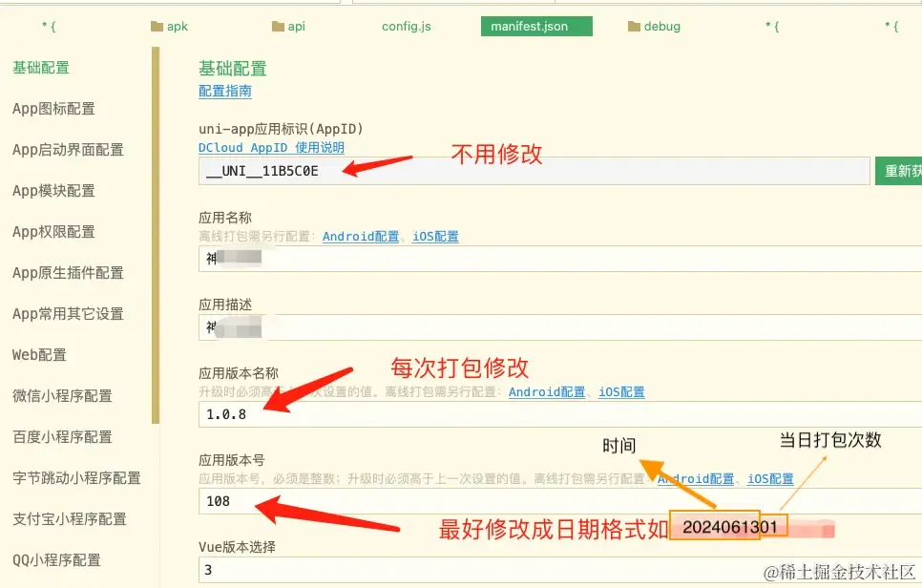Open the apk folder tab
The height and width of the screenshot is (588, 922).
pos(169,27)
